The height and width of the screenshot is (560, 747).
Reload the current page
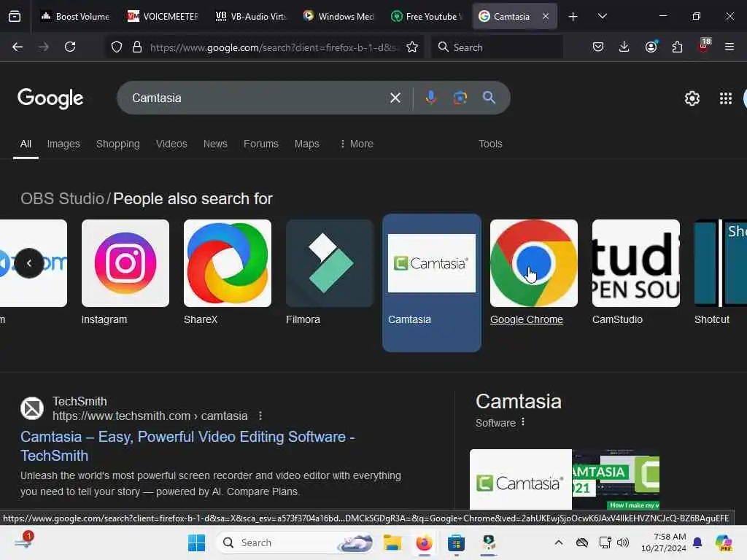70,47
